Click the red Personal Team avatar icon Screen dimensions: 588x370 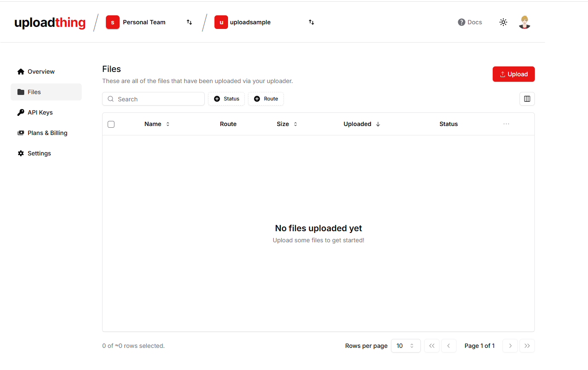click(113, 22)
